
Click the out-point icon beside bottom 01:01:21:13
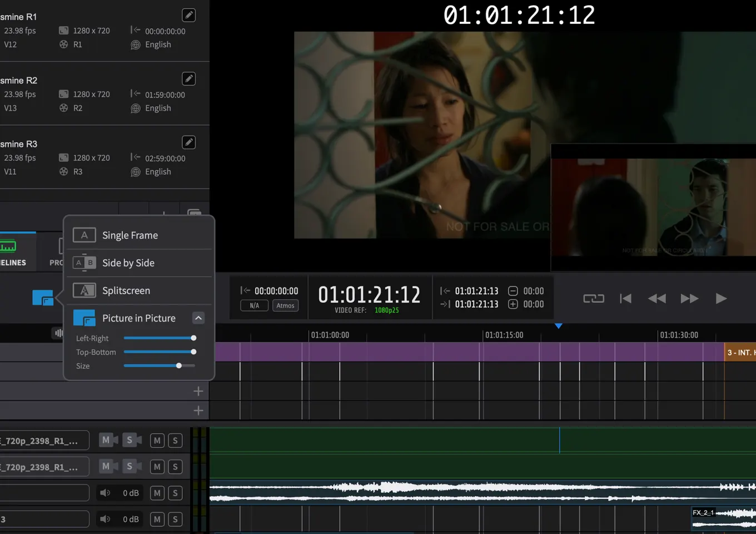pos(445,304)
